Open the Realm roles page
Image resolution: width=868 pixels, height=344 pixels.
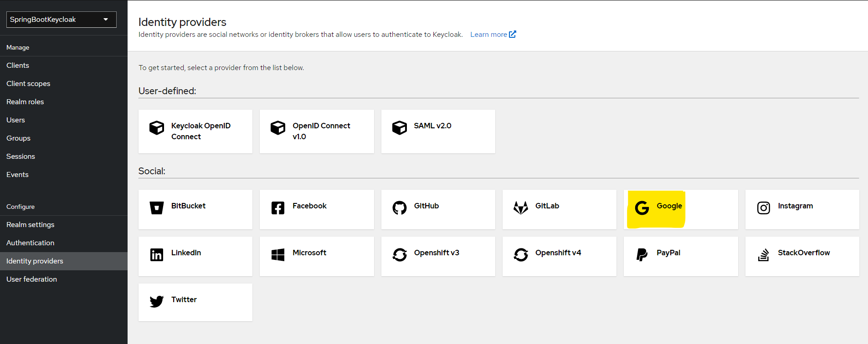pos(64,102)
